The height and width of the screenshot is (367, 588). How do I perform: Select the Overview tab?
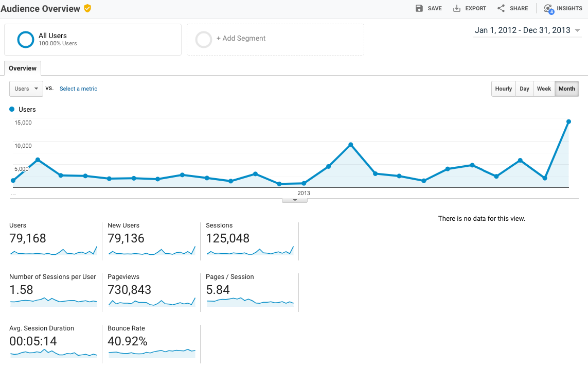click(23, 68)
